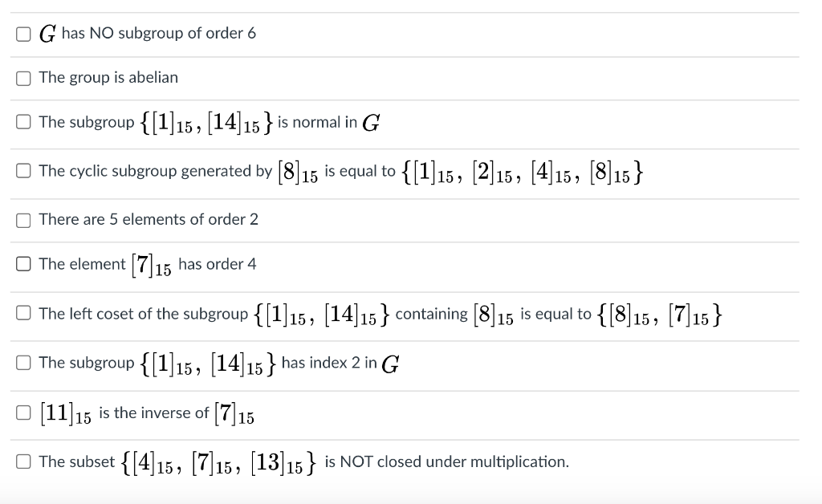Select the text 'The group is abelian'

click(108, 78)
